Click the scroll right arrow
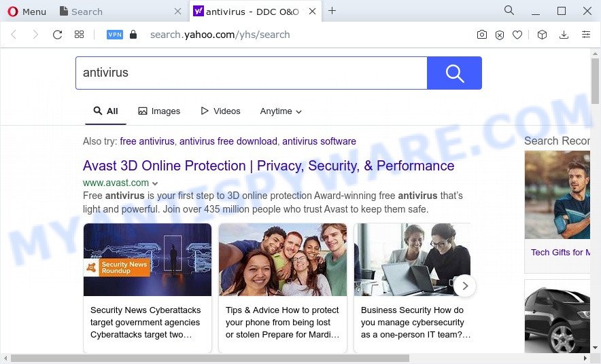Screen dimensions: 601x364 click(x=585, y=359)
